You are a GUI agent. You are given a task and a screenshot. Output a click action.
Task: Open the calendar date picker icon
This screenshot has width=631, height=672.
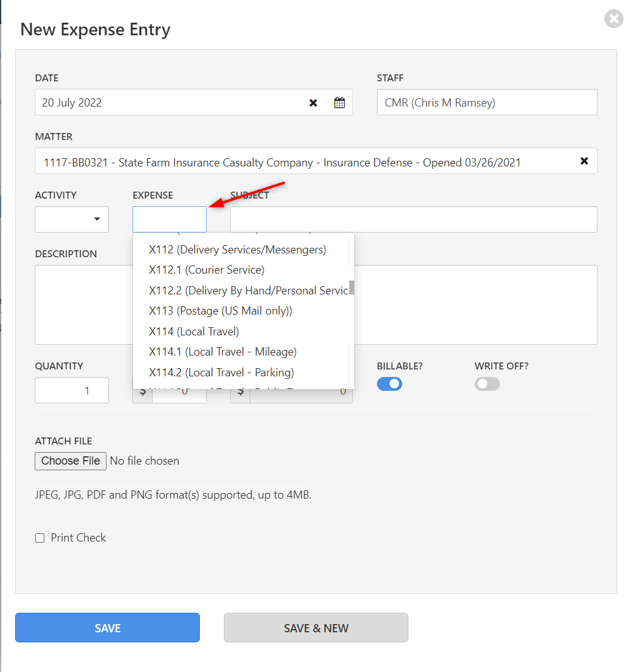tap(339, 102)
